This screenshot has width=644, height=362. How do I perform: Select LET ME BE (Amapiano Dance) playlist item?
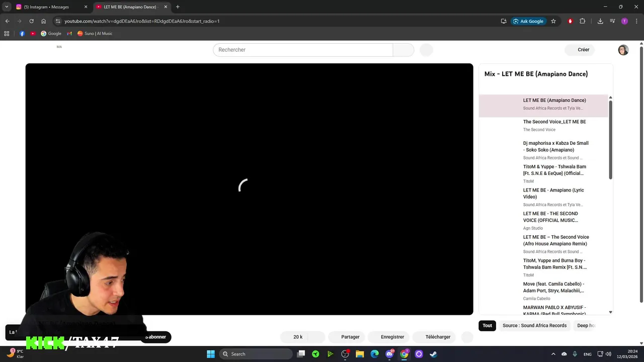(x=543, y=106)
